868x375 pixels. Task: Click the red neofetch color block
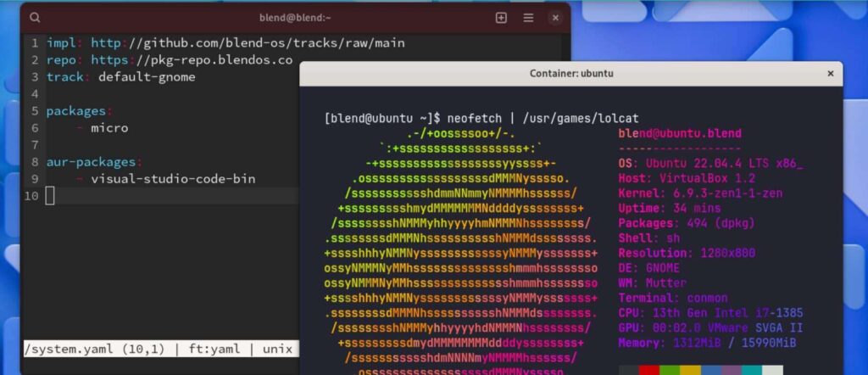click(649, 370)
